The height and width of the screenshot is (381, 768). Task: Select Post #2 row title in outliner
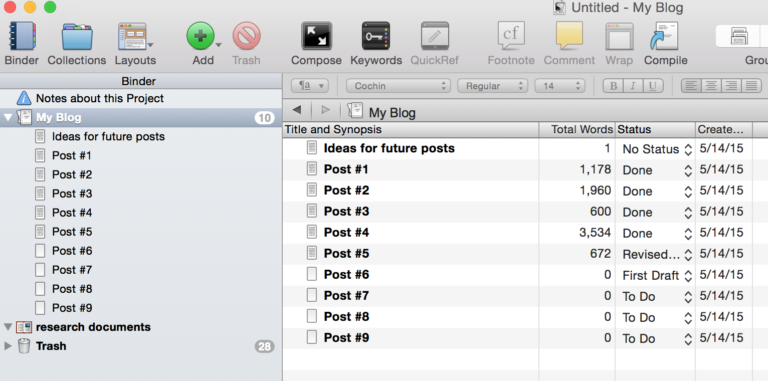346,190
